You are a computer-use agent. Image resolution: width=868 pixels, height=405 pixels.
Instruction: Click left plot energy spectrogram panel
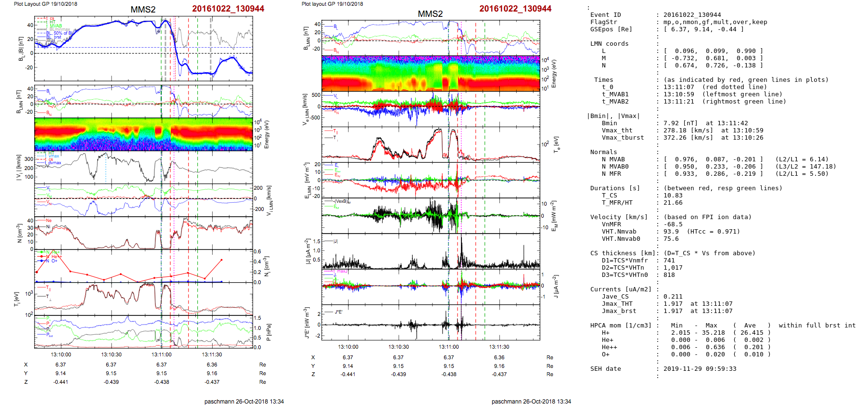click(143, 134)
